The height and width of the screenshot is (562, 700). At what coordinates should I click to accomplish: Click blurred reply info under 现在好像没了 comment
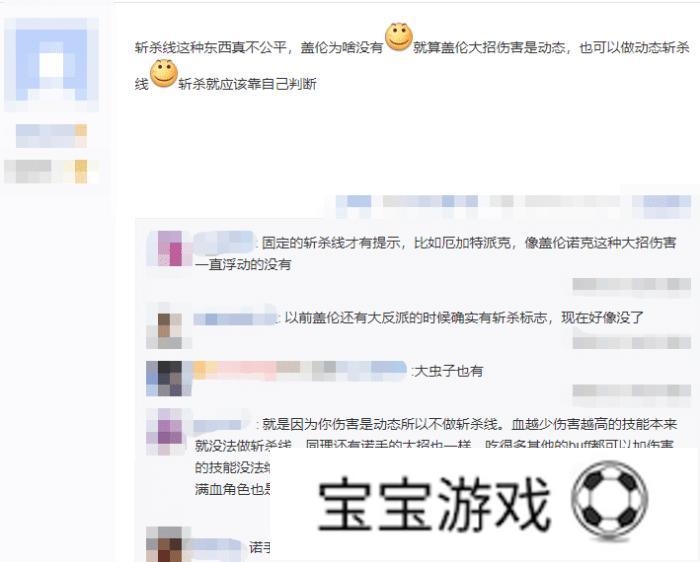pos(632,342)
